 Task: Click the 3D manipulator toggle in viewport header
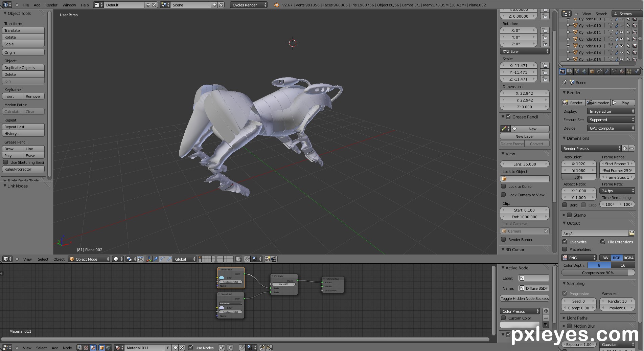pyautogui.click(x=149, y=259)
